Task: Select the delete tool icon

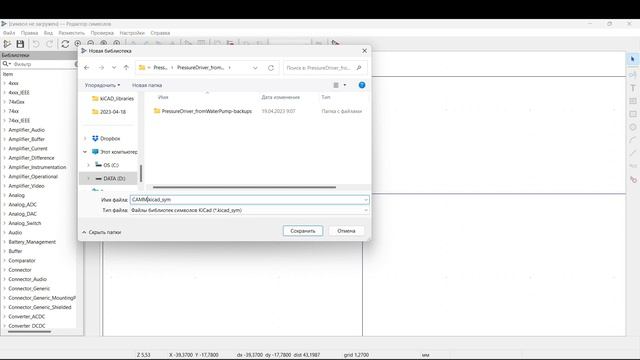Action: point(633,179)
